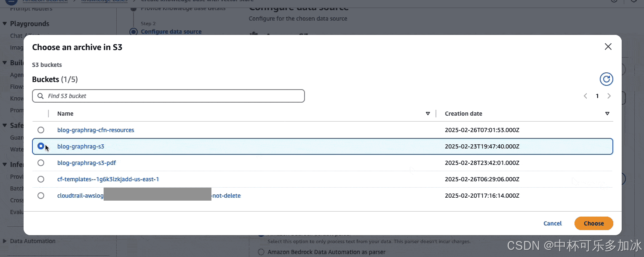Expand the Data Automation sidebar section
Viewport: 644px width, 257px height.
coord(5,241)
